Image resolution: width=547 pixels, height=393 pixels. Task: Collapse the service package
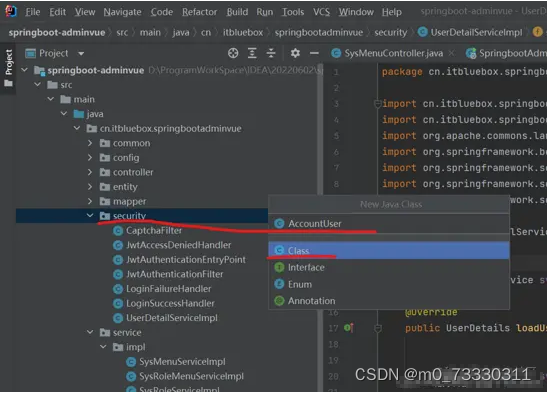90,332
